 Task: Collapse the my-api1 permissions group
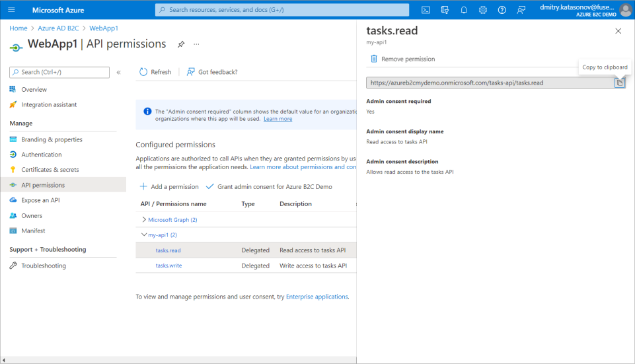(x=144, y=235)
